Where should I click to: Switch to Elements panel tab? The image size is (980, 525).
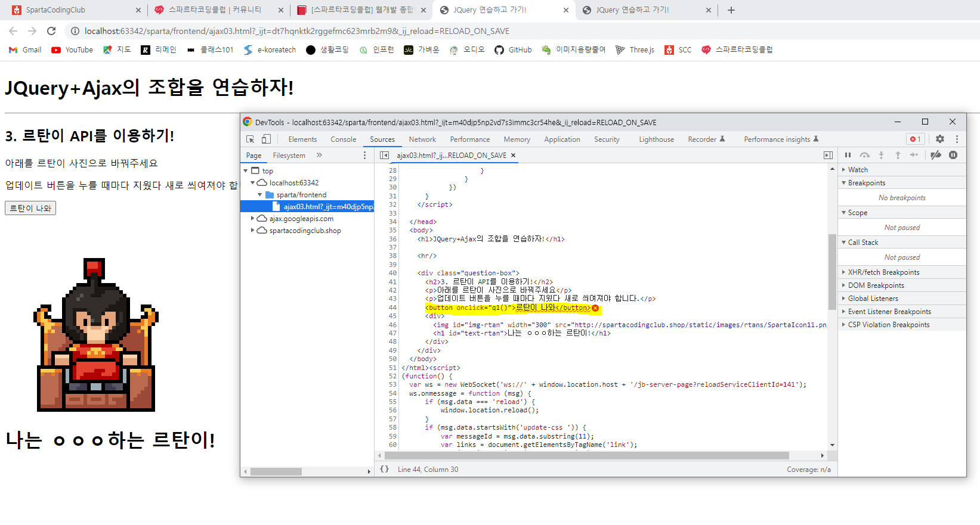click(x=302, y=139)
